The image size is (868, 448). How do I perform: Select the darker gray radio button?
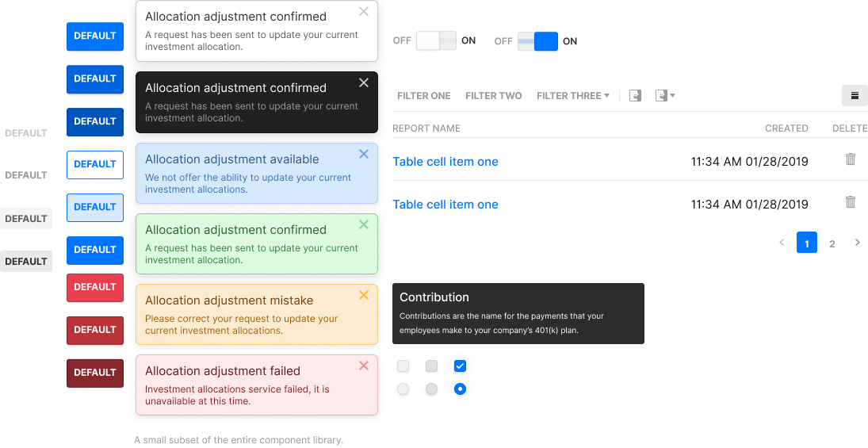(x=431, y=389)
